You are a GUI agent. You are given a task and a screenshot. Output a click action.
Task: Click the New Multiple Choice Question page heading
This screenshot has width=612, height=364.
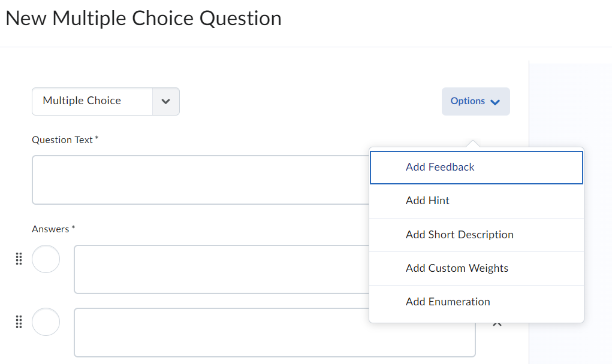(143, 18)
